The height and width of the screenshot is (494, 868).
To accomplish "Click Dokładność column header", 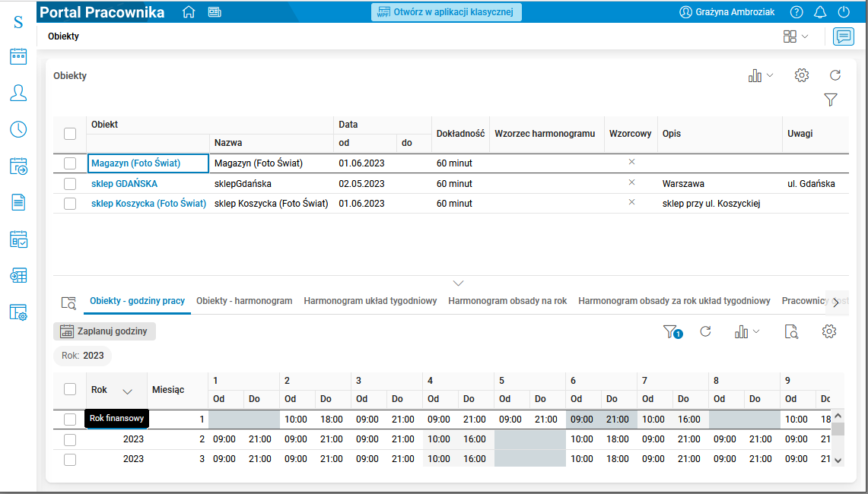I will (x=460, y=133).
